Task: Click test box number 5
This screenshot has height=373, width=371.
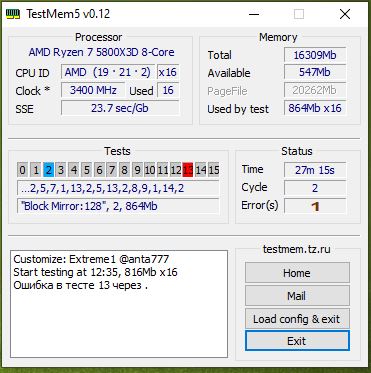Action: (x=87, y=170)
